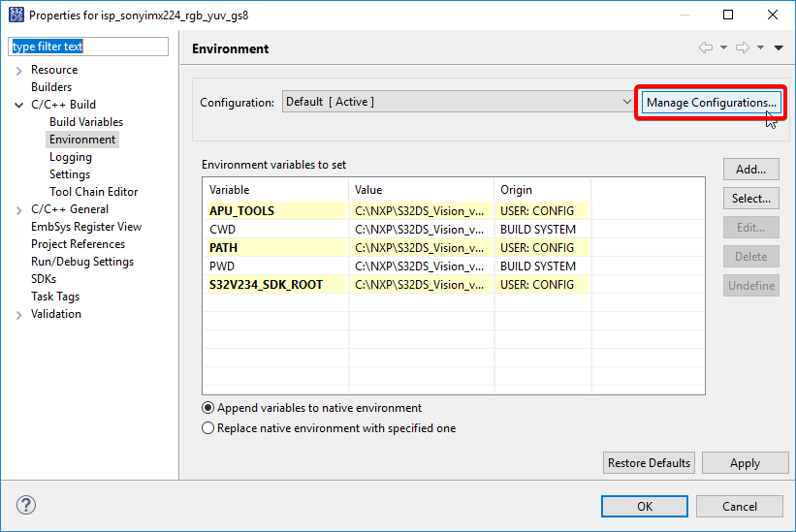Select Builders in the tree
Image resolution: width=796 pixels, height=532 pixels.
(51, 86)
